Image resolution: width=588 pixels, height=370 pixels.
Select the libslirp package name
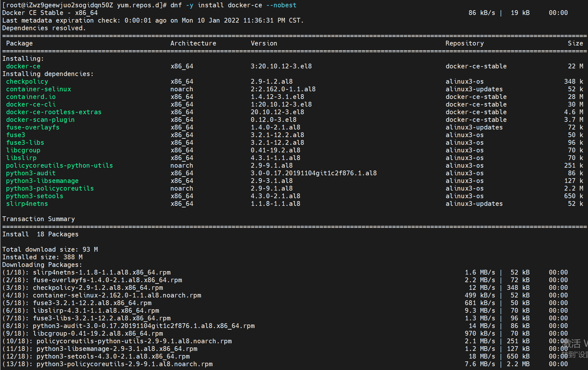21,158
